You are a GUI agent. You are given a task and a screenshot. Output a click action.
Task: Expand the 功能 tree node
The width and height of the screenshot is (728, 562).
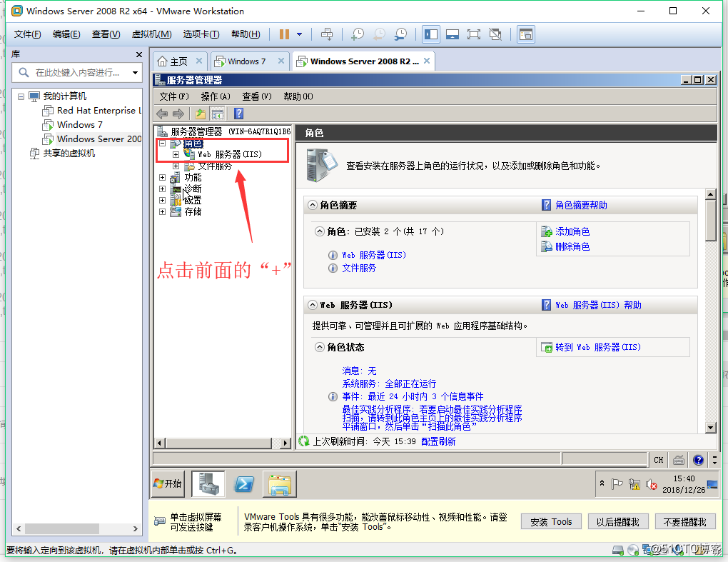[163, 177]
